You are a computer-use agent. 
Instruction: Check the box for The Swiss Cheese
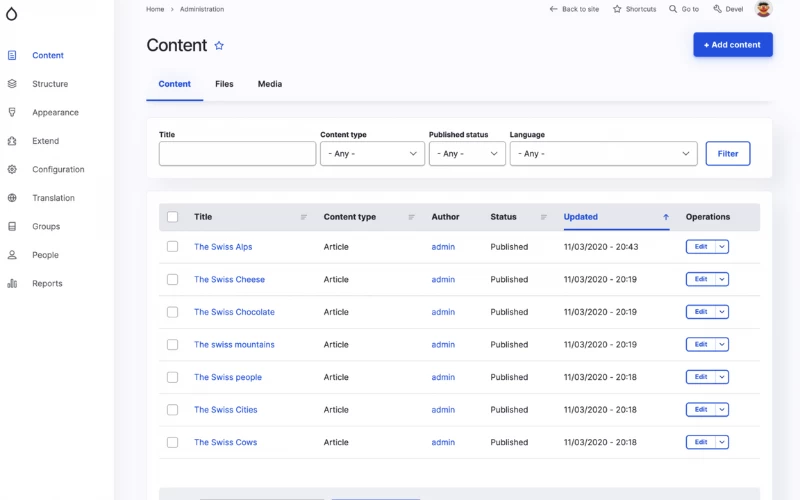(172, 279)
